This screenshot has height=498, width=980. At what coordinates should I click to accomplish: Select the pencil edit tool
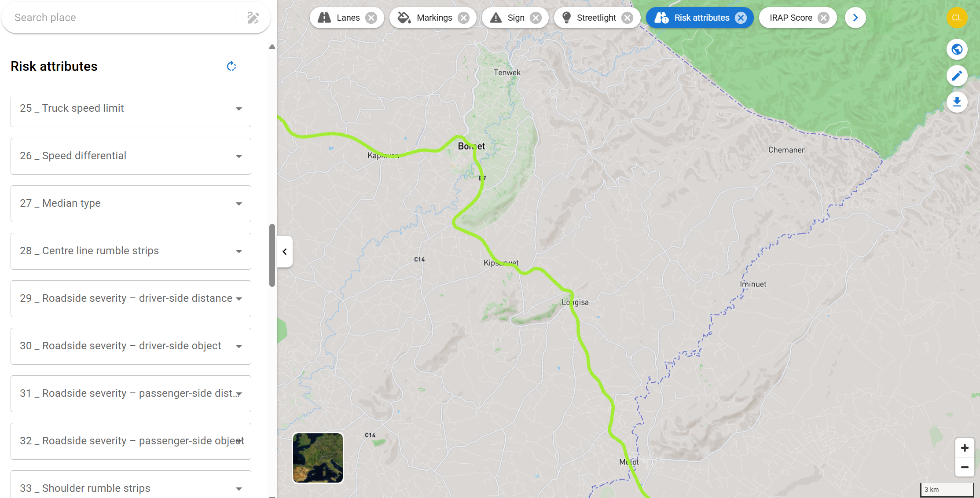pos(957,76)
